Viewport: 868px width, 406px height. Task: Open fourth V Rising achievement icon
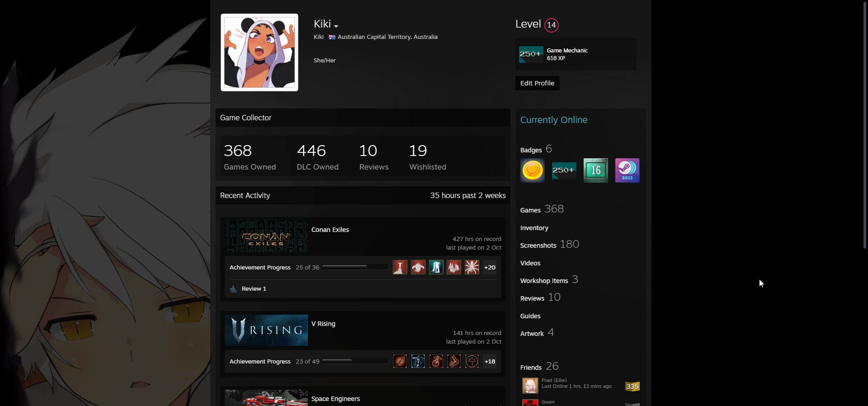click(454, 361)
